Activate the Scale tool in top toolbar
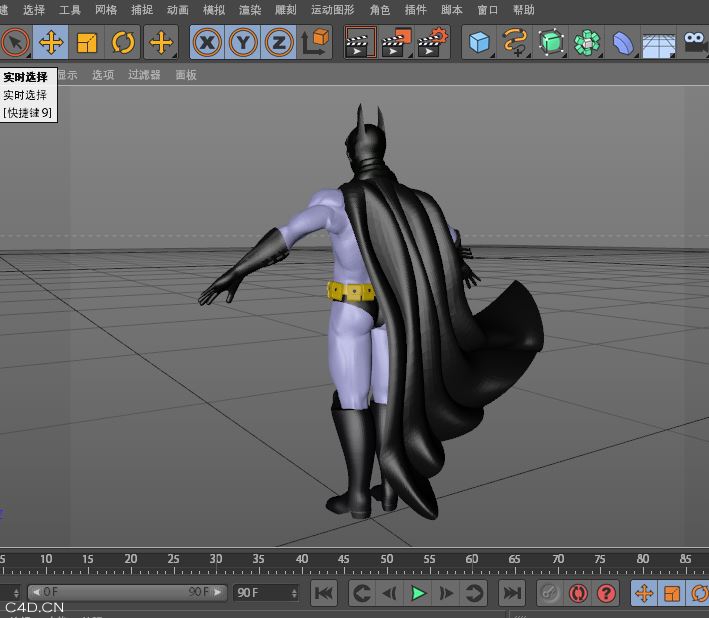The width and height of the screenshot is (709, 618). [87, 43]
